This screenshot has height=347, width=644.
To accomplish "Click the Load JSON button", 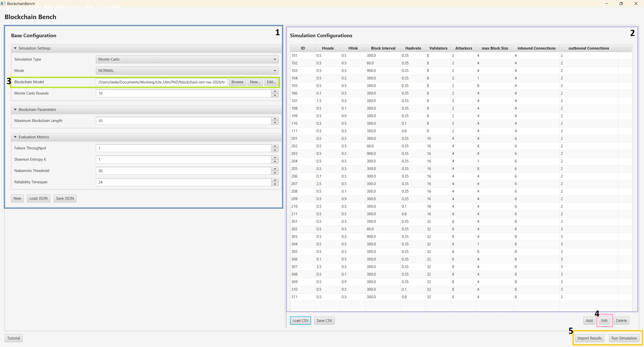I will coord(38,198).
